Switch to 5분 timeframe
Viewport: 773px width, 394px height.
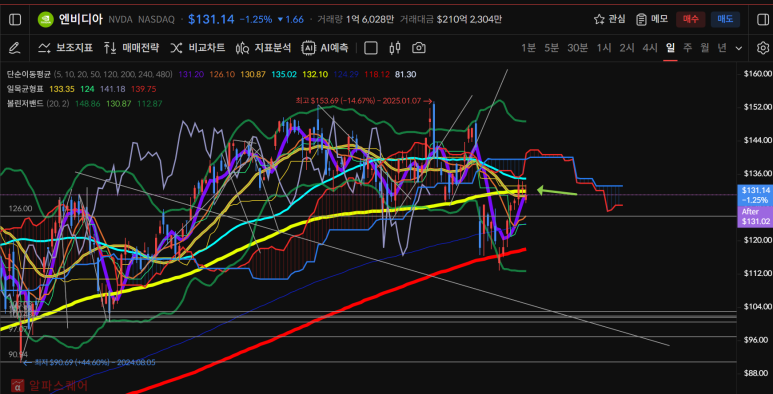[x=551, y=48]
